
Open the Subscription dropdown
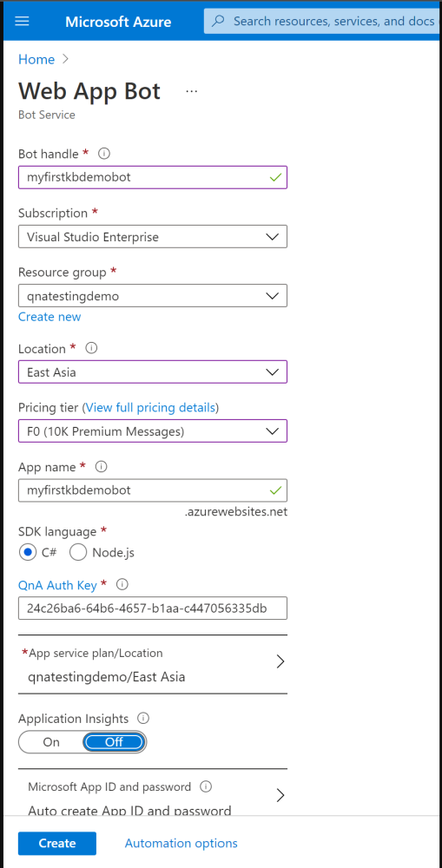[x=153, y=236]
